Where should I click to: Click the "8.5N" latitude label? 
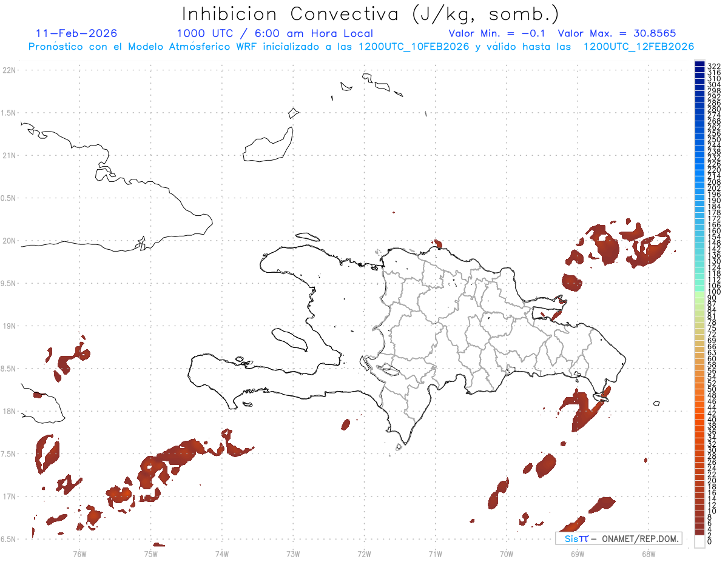point(8,369)
